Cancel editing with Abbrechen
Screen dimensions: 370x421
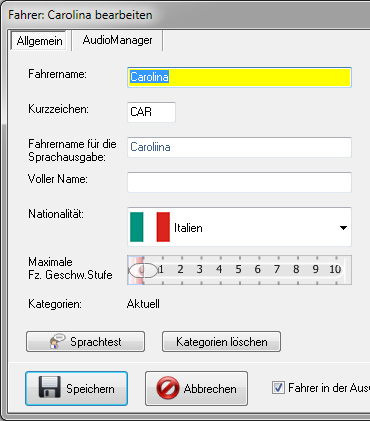pyautogui.click(x=196, y=388)
